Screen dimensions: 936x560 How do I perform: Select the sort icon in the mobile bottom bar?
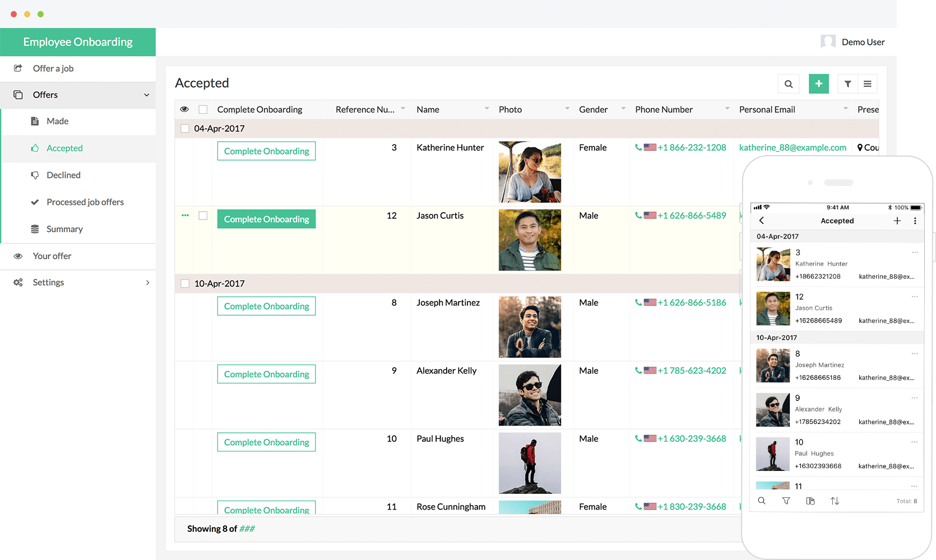click(x=835, y=501)
